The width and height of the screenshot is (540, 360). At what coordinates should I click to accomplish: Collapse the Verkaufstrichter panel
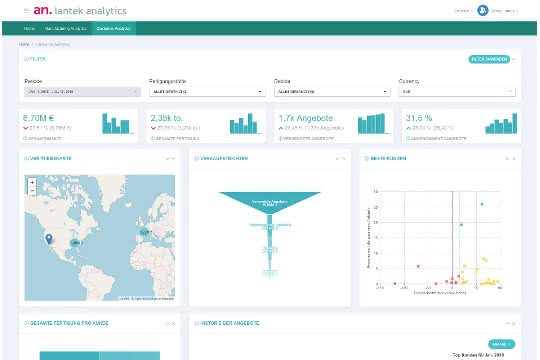(x=338, y=159)
